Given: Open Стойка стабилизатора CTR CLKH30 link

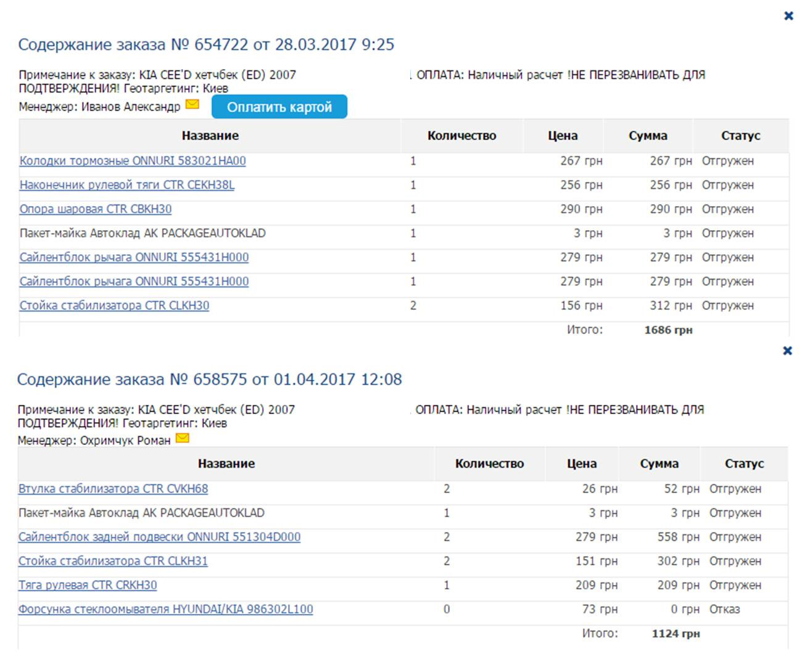Looking at the screenshot, I should (x=114, y=305).
